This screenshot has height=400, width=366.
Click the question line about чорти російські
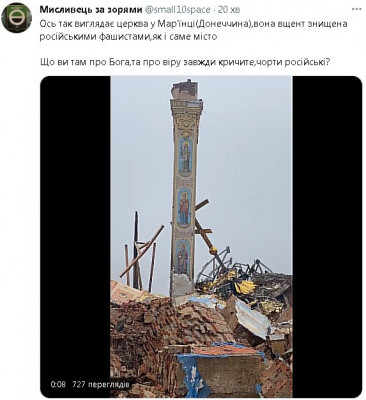[185, 62]
